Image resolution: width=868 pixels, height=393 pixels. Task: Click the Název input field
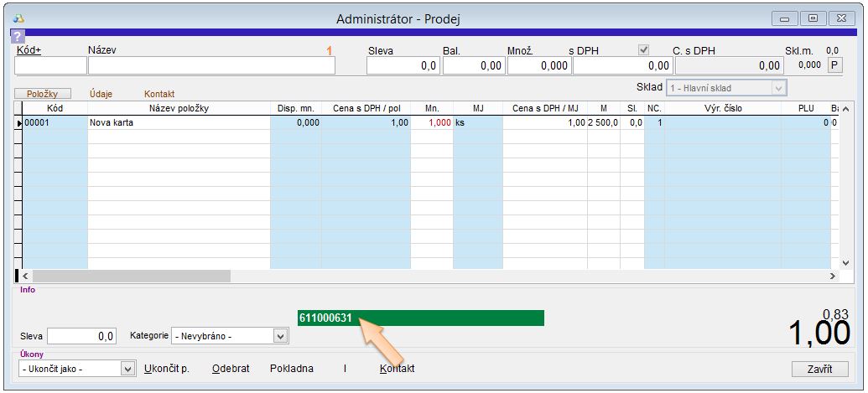[x=211, y=65]
